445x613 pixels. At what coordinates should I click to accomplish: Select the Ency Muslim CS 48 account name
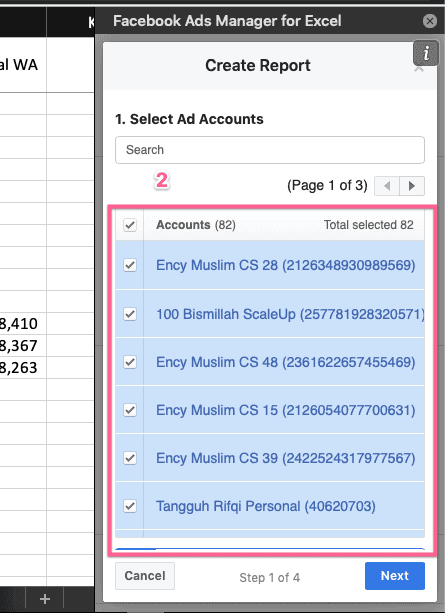tap(285, 362)
